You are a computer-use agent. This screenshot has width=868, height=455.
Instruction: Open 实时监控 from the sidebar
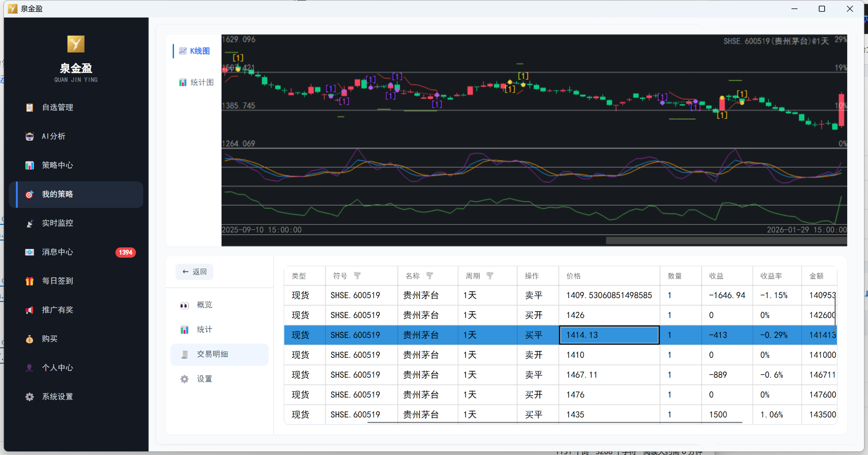point(57,223)
